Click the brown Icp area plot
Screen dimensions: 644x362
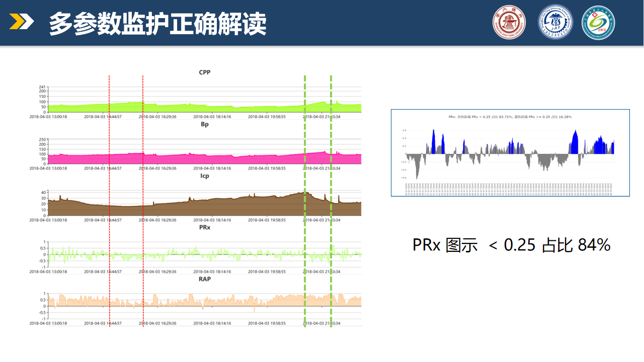tap(201, 208)
